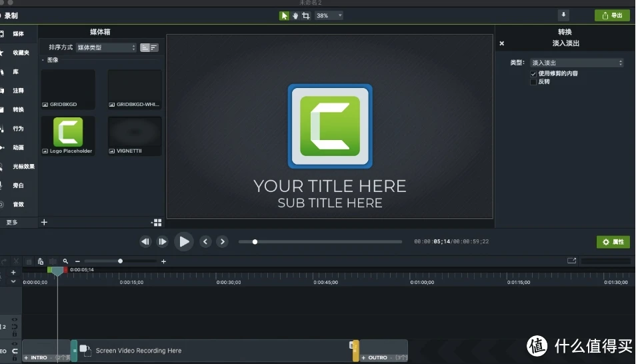Open canvas zoom 38% dropdown

[x=329, y=15]
